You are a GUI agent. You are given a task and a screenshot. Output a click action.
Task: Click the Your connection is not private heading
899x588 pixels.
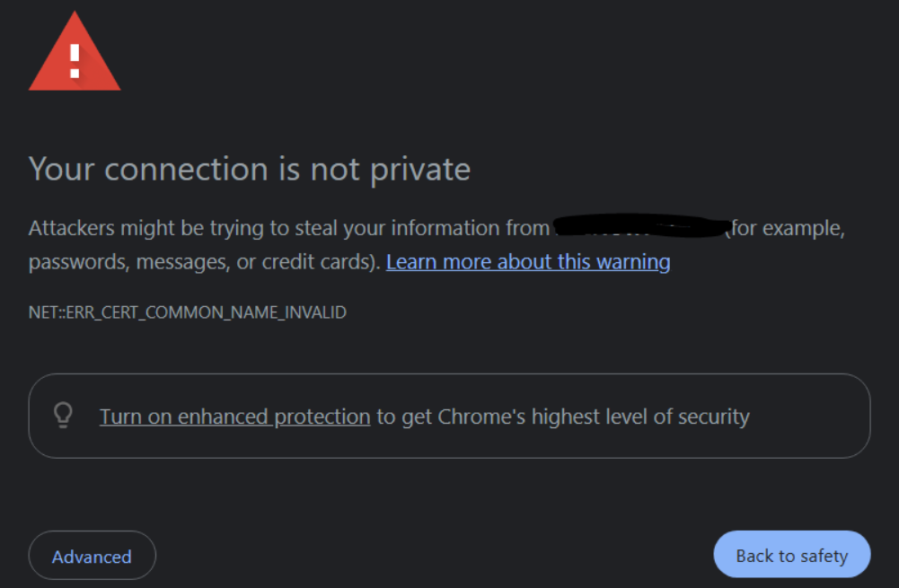click(x=250, y=169)
